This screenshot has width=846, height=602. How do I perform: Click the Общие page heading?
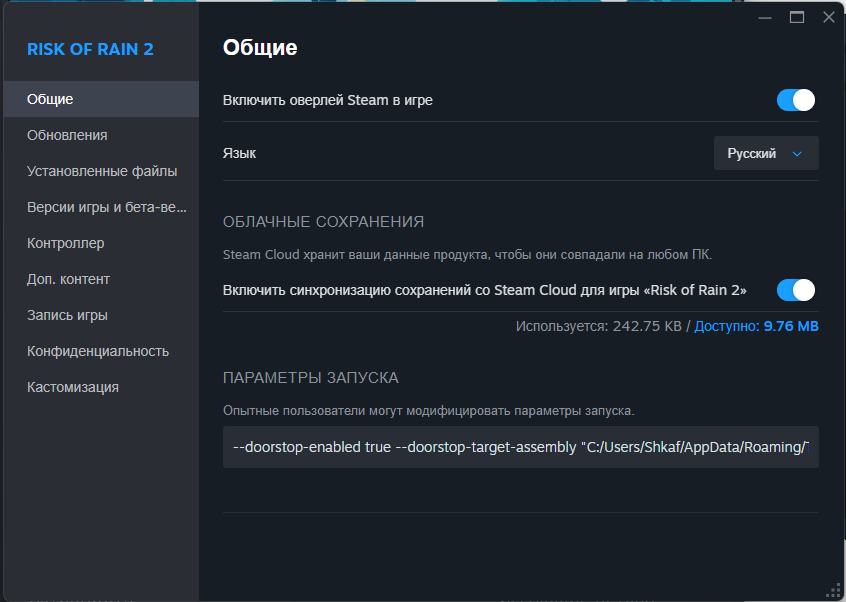(260, 48)
